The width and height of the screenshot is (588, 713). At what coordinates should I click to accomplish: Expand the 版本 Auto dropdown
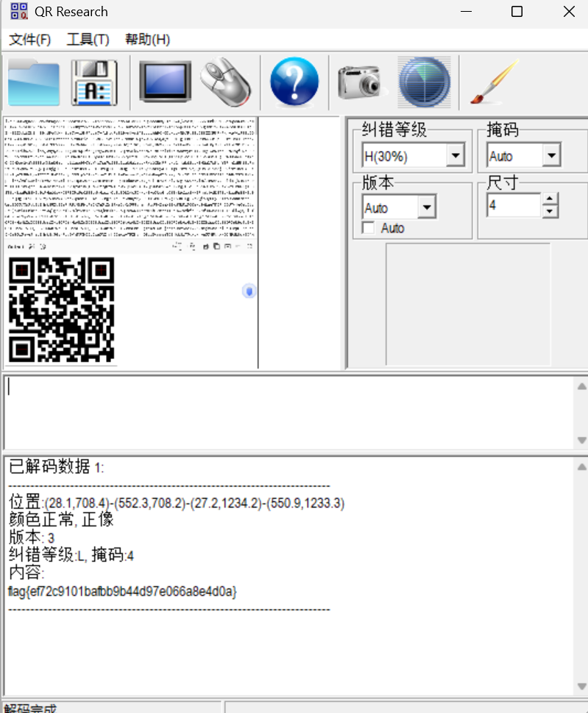click(427, 207)
